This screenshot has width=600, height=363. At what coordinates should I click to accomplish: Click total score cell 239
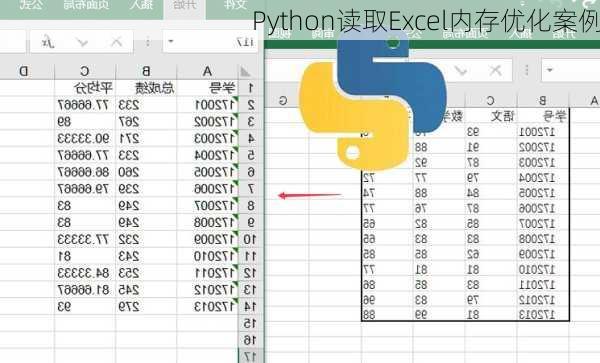tap(146, 189)
